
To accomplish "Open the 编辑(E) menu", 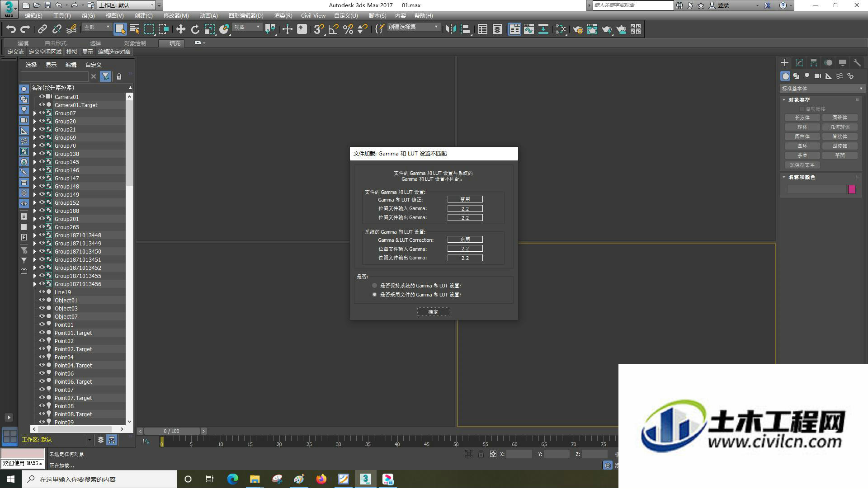I will 33,16.
